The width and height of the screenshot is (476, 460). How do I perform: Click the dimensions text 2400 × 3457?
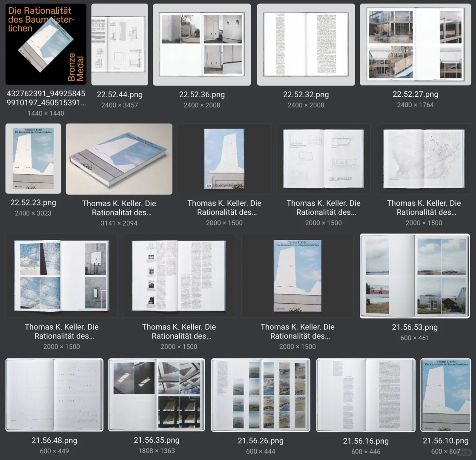120,105
